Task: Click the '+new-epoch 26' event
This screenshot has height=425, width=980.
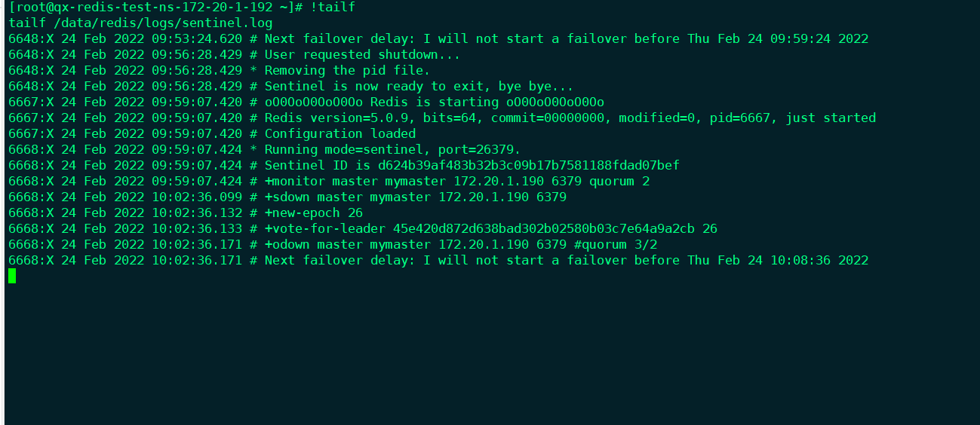Action: tap(313, 213)
